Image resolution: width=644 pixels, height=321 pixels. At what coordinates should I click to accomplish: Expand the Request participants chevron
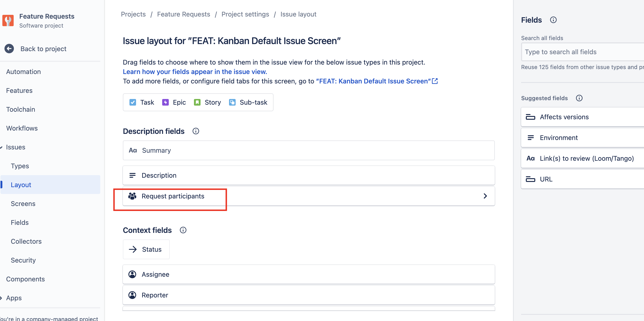tap(485, 196)
